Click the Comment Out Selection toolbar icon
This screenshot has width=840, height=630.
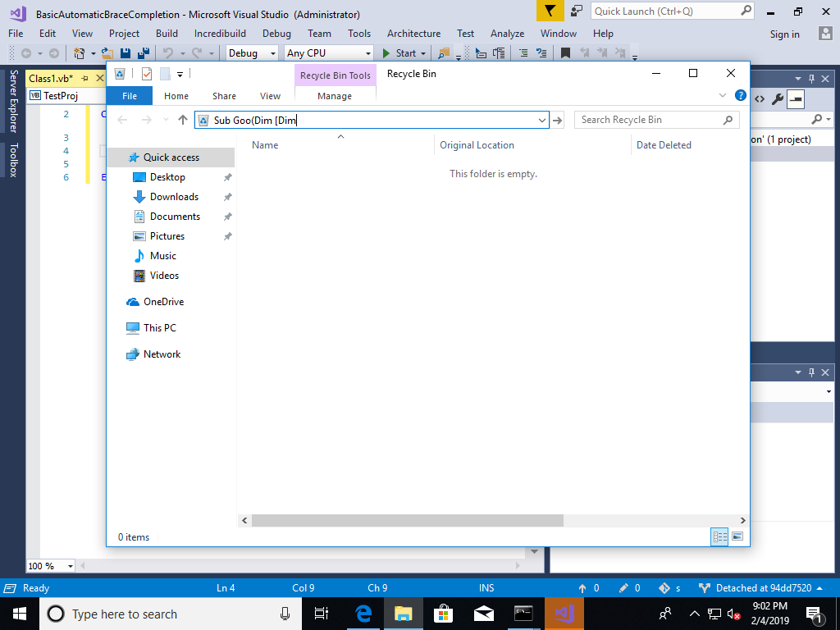click(x=523, y=53)
